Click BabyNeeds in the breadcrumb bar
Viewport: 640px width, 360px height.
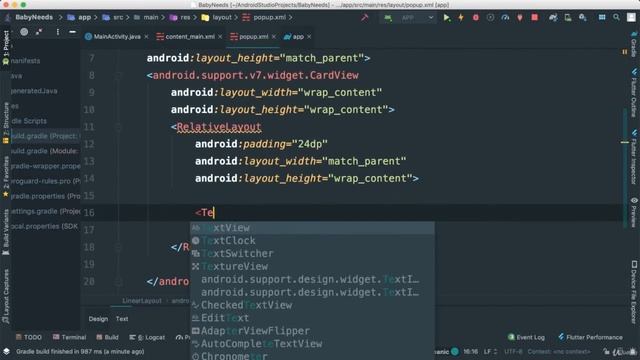click(34, 18)
